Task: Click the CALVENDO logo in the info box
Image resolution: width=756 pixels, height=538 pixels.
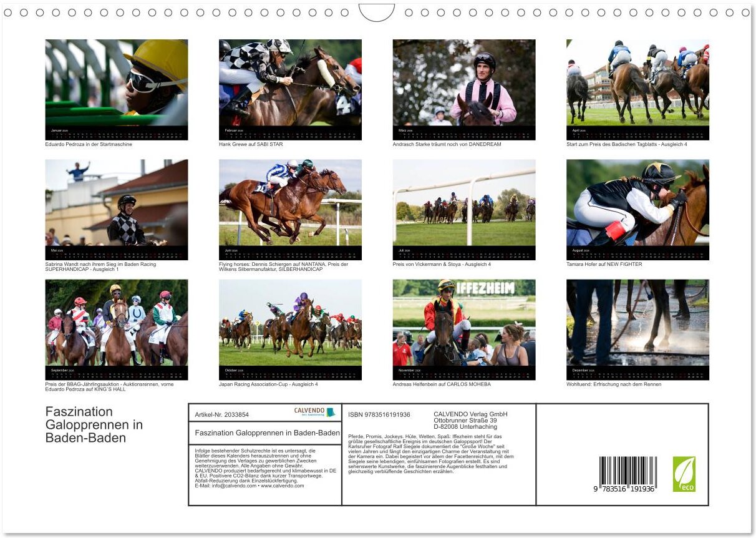Action: (314, 412)
